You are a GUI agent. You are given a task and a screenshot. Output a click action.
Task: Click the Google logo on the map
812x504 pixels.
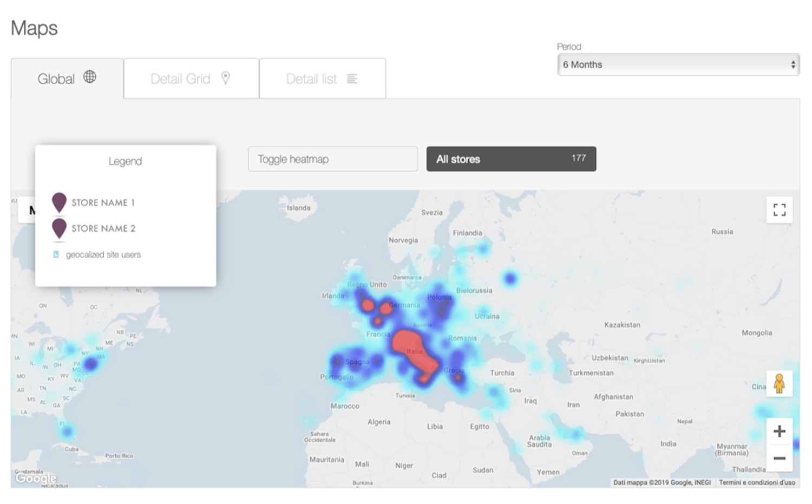coord(36,478)
